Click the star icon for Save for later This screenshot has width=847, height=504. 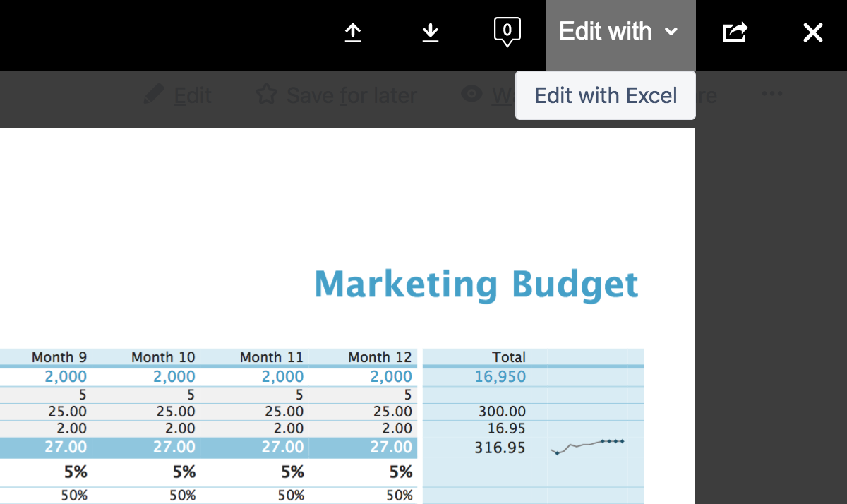pos(265,95)
